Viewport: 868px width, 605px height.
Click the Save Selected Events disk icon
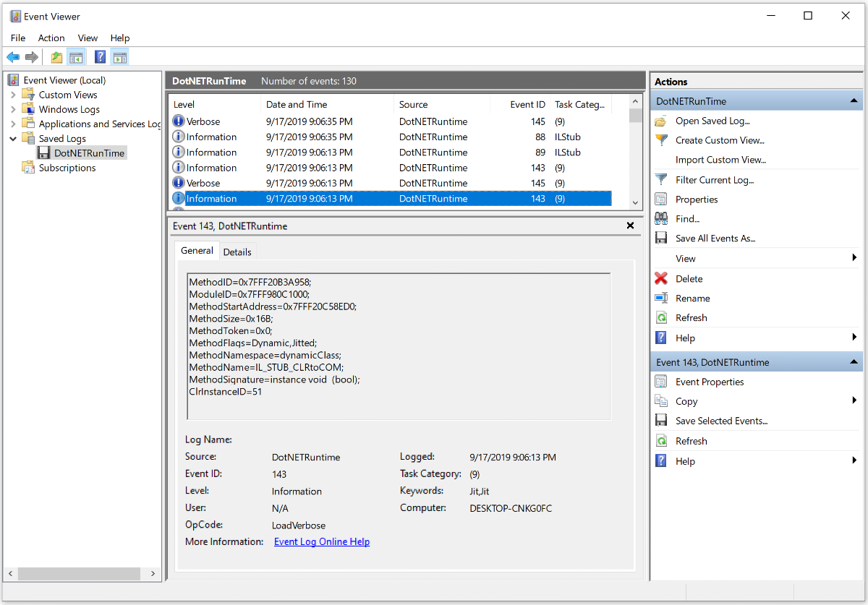[x=661, y=421]
